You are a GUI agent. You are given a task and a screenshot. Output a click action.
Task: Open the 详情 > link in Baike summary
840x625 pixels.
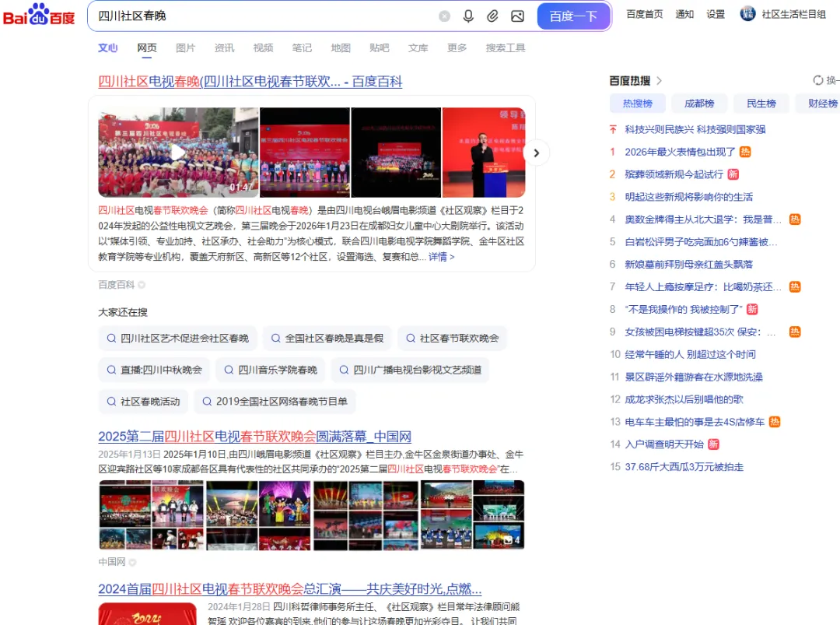click(x=442, y=257)
